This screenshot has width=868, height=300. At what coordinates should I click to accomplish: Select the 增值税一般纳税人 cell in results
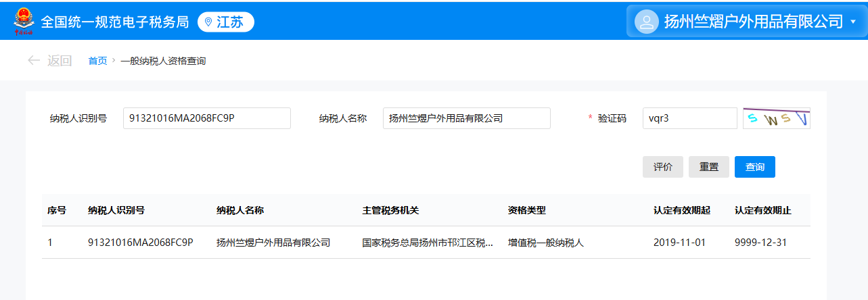545,243
